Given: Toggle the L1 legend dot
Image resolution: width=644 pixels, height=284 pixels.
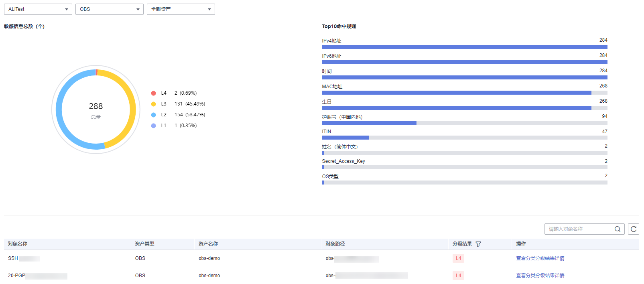Looking at the screenshot, I should click(x=153, y=126).
